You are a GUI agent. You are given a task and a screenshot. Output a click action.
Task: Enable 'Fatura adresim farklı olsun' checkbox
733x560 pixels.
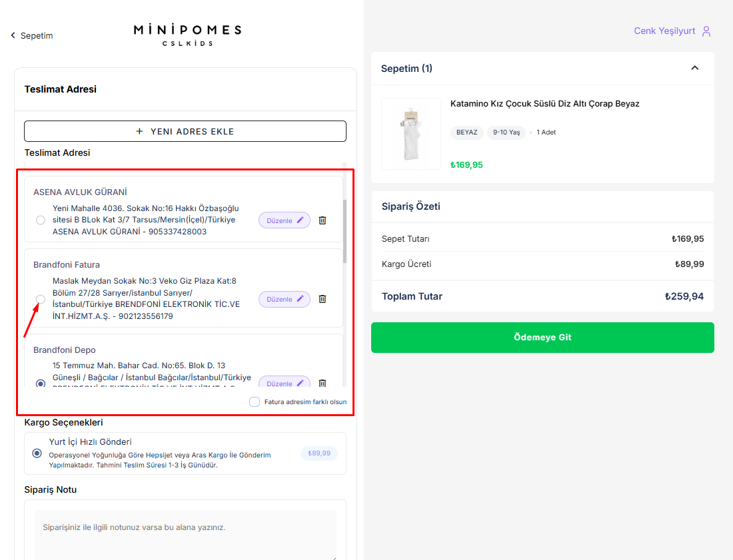255,402
